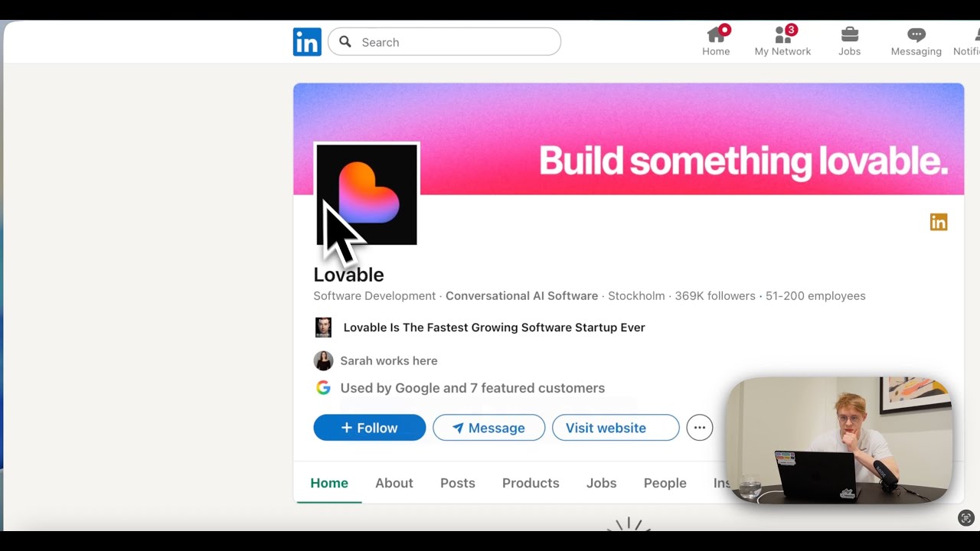Click 'Software Development' text
Viewport: 980px width, 551px height.
[374, 296]
